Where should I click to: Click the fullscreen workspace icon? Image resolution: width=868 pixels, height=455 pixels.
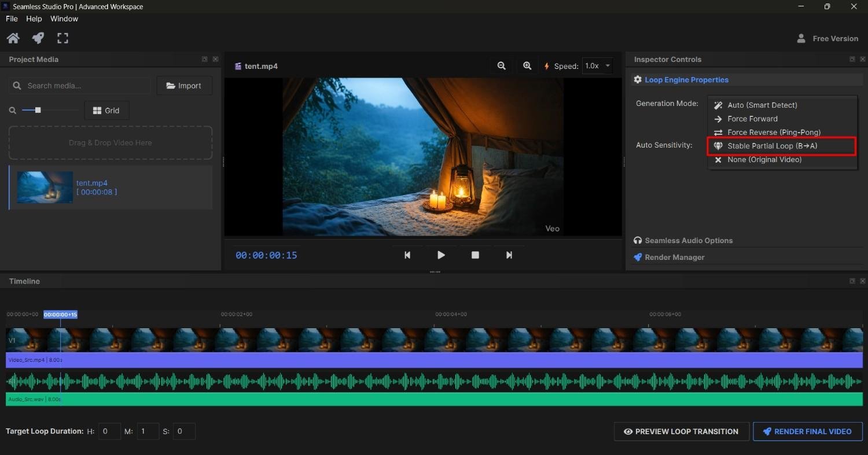click(62, 38)
